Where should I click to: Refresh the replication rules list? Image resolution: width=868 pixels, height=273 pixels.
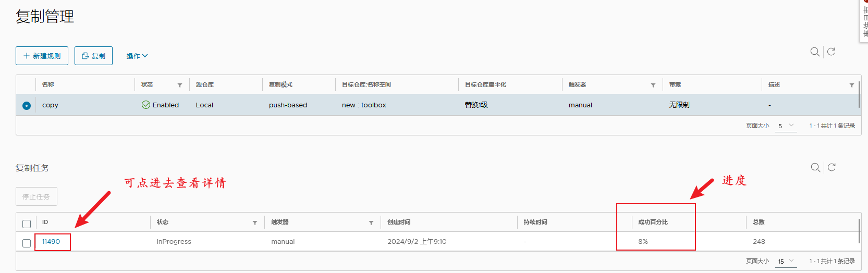pos(832,52)
